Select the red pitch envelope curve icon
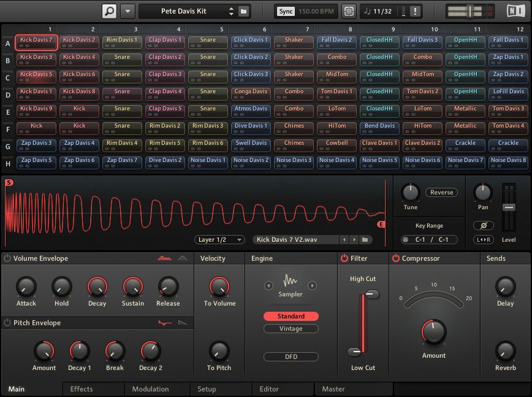Screen dimensions: 532x397 165,323
